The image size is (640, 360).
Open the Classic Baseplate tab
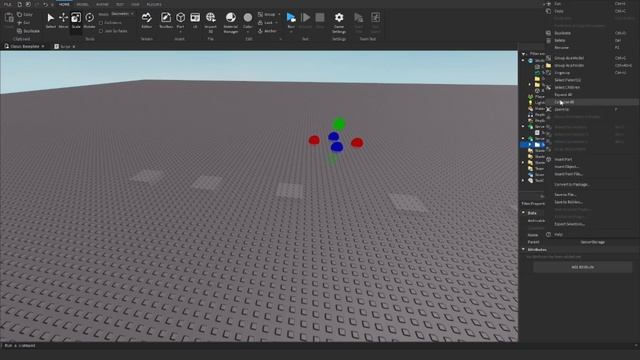pos(24,47)
